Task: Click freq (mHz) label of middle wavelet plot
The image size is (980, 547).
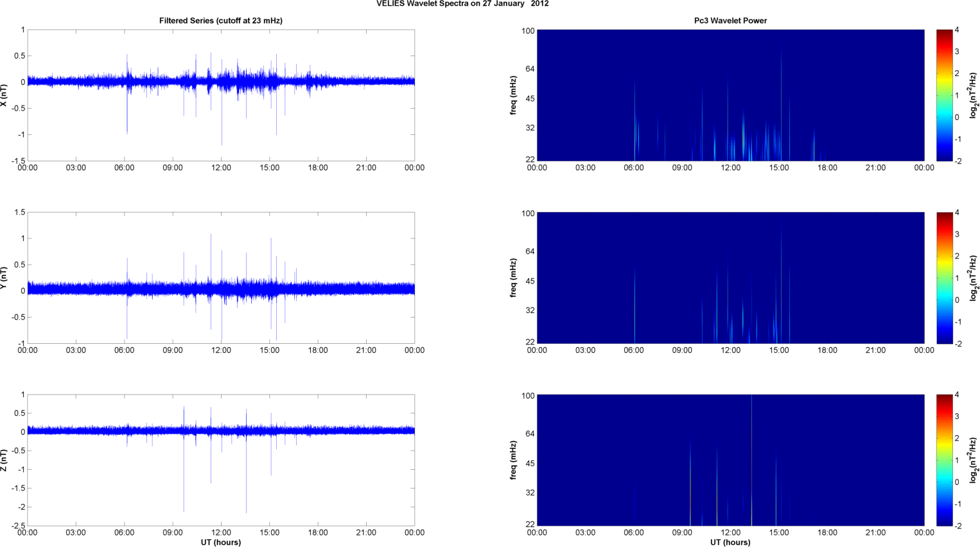Action: [513, 278]
